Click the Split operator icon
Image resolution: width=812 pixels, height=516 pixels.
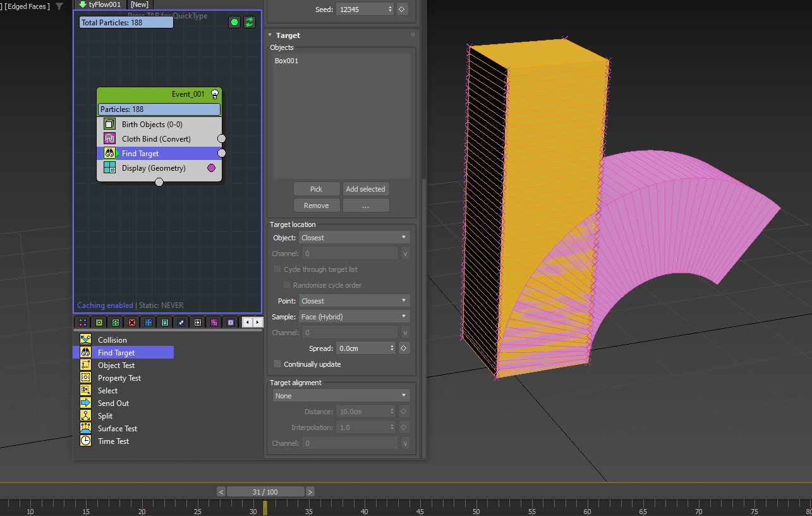(x=86, y=415)
